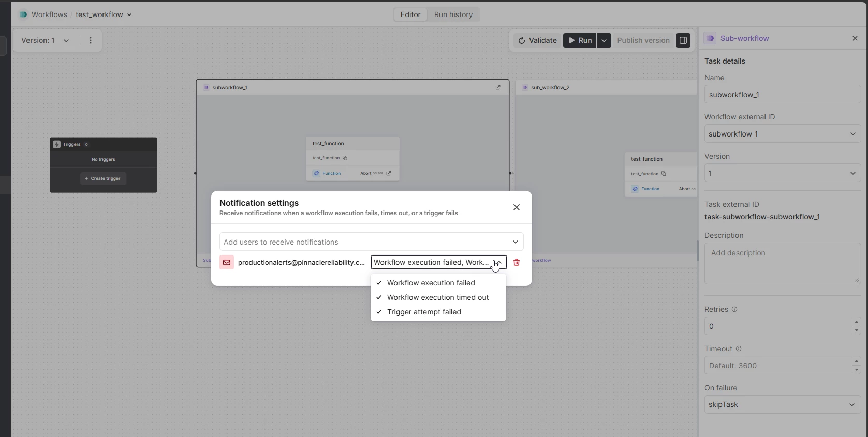
Task: Click the productionalerts email address text
Action: click(301, 262)
